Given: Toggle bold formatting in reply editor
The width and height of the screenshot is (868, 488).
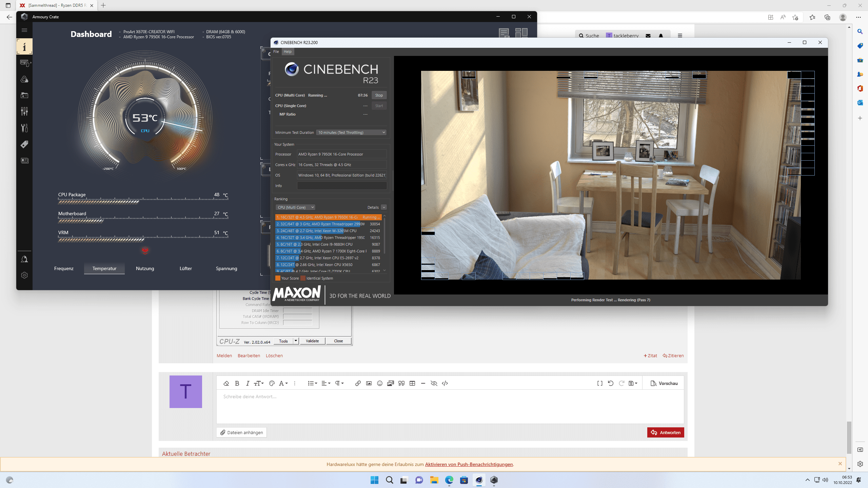Looking at the screenshot, I should click(237, 383).
